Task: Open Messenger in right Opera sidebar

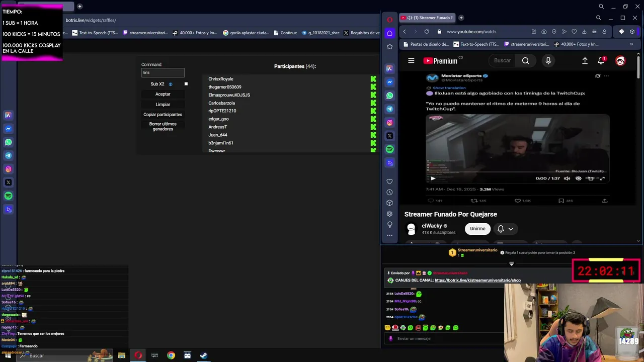Action: [389, 82]
